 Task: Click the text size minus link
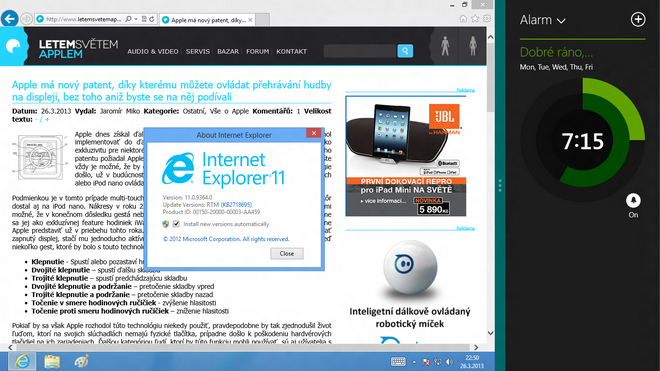[37, 120]
